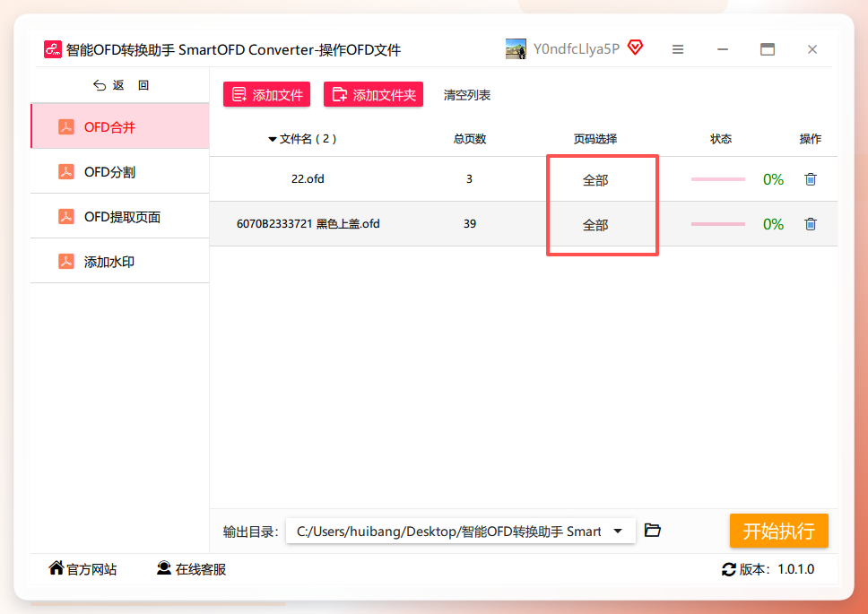
Task: Go back using the 返回 button
Action: tap(121, 85)
